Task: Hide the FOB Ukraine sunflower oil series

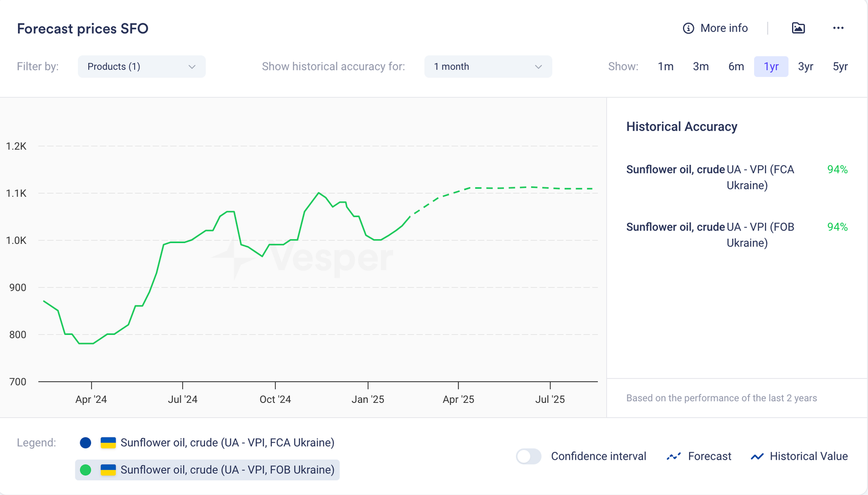Action: tap(227, 470)
